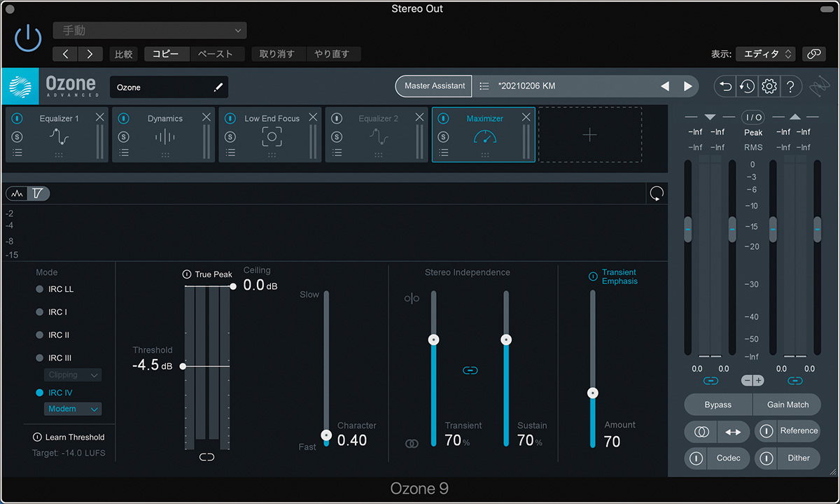Select IRC I mode
Image resolution: width=840 pixels, height=504 pixels.
(x=52, y=312)
